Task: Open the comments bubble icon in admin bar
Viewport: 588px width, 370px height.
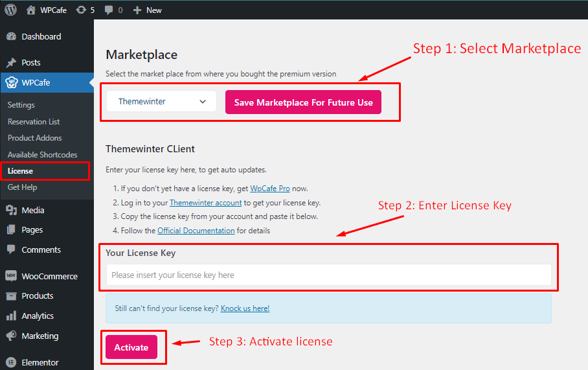Action: tap(109, 10)
